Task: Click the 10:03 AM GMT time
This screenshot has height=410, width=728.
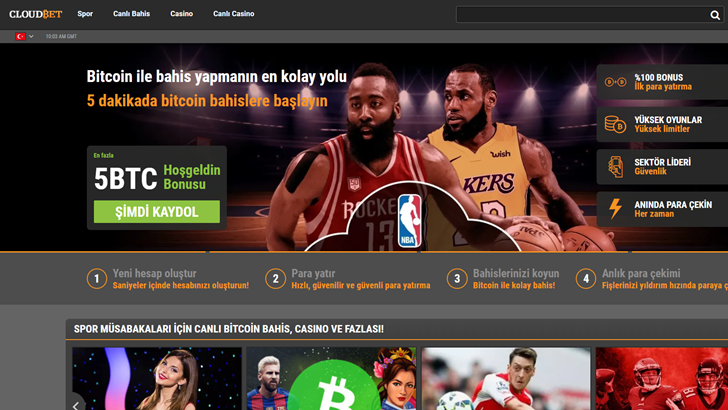Action: [x=61, y=36]
